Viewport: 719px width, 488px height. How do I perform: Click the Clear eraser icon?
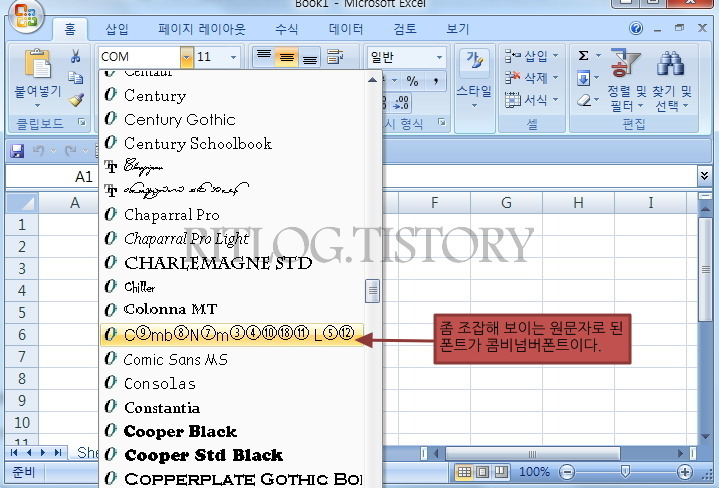(583, 100)
